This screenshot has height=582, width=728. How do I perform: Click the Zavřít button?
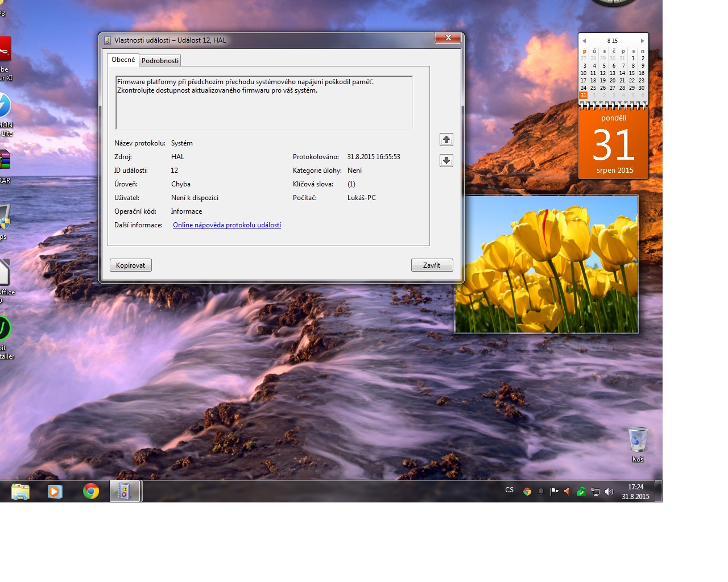point(432,265)
